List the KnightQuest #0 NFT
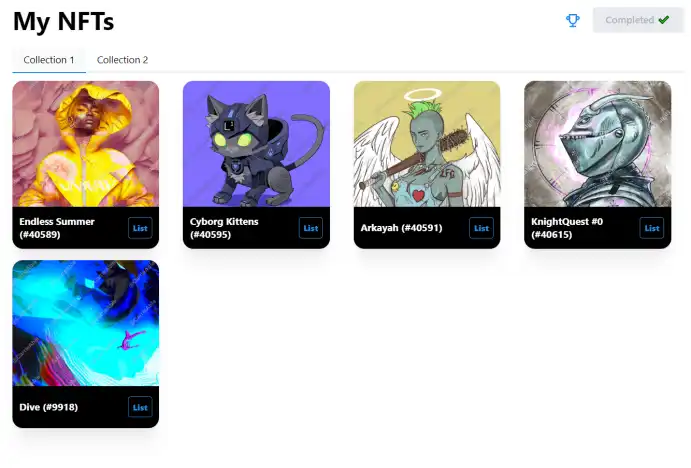691x468 pixels. pyautogui.click(x=652, y=228)
